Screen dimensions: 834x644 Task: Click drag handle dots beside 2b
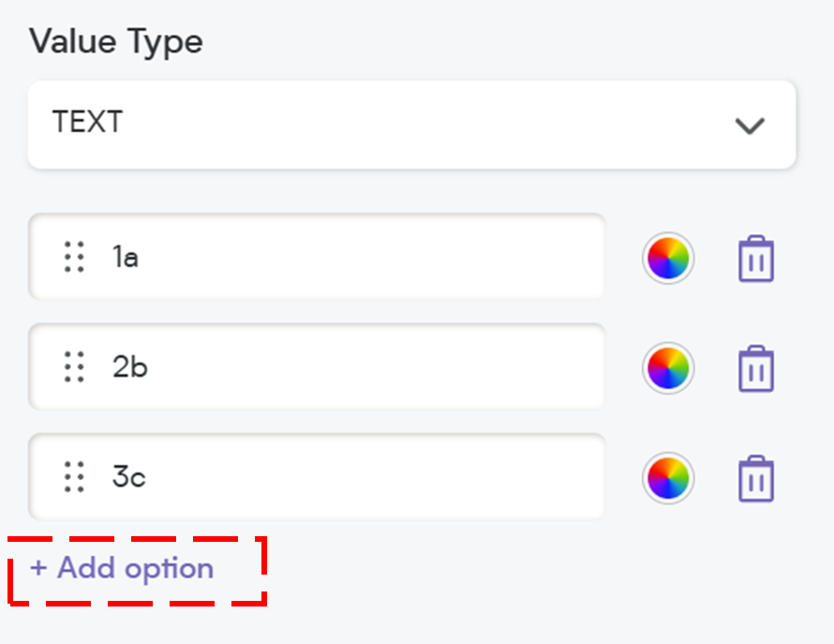[74, 367]
